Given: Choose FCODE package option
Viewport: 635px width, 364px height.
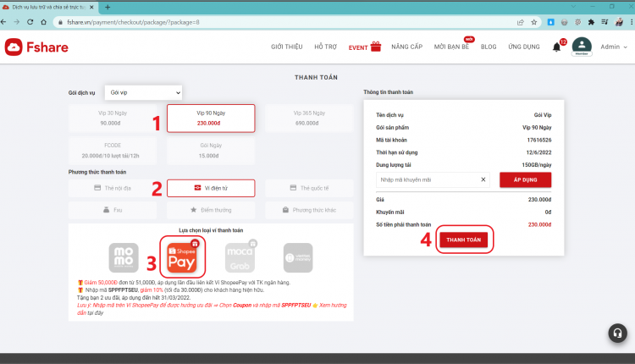Looking at the screenshot, I should (113, 151).
